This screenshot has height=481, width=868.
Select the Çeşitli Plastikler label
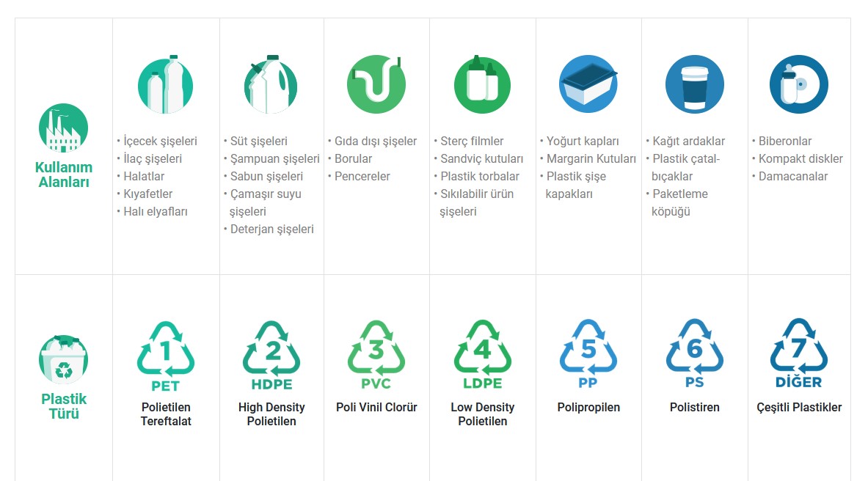pos(799,408)
